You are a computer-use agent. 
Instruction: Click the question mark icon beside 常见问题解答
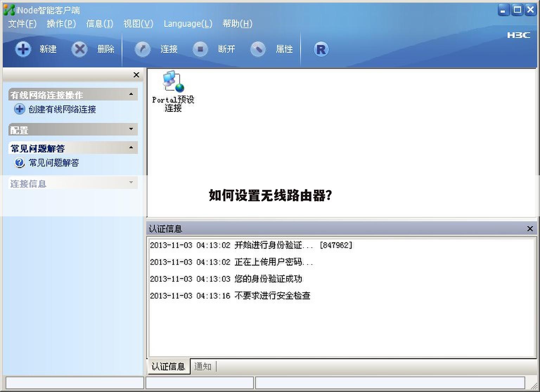(19, 163)
